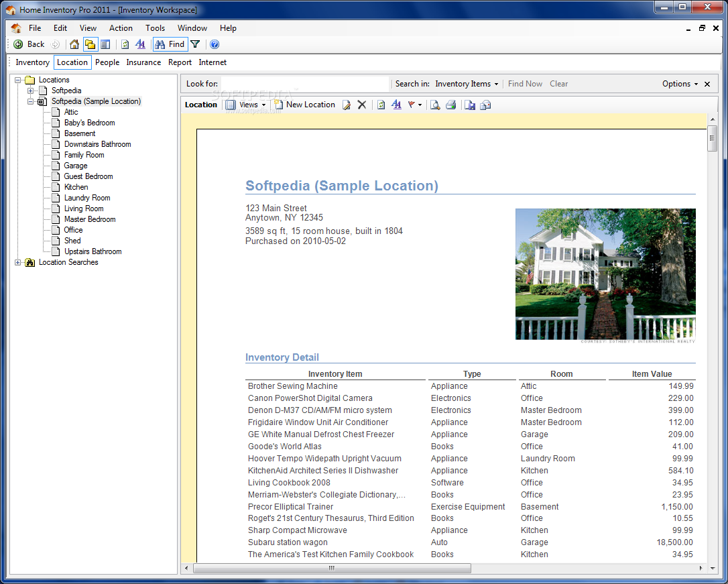Toggle the folder tree pane icon
The image size is (728, 584).
[x=90, y=44]
